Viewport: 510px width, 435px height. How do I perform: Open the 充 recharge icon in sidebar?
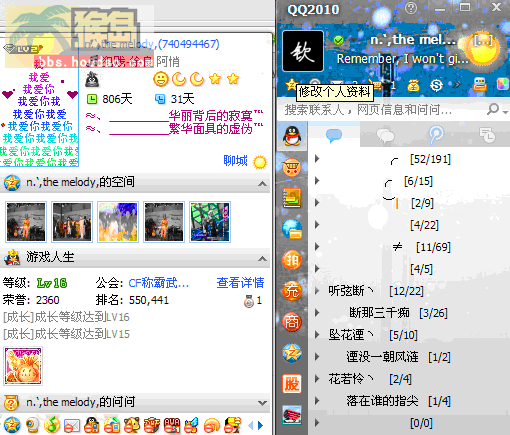coord(292,291)
